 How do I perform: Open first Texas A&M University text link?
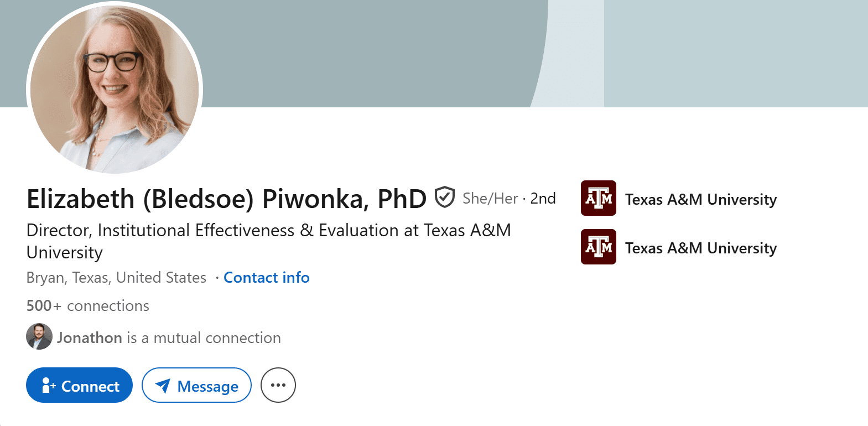700,199
